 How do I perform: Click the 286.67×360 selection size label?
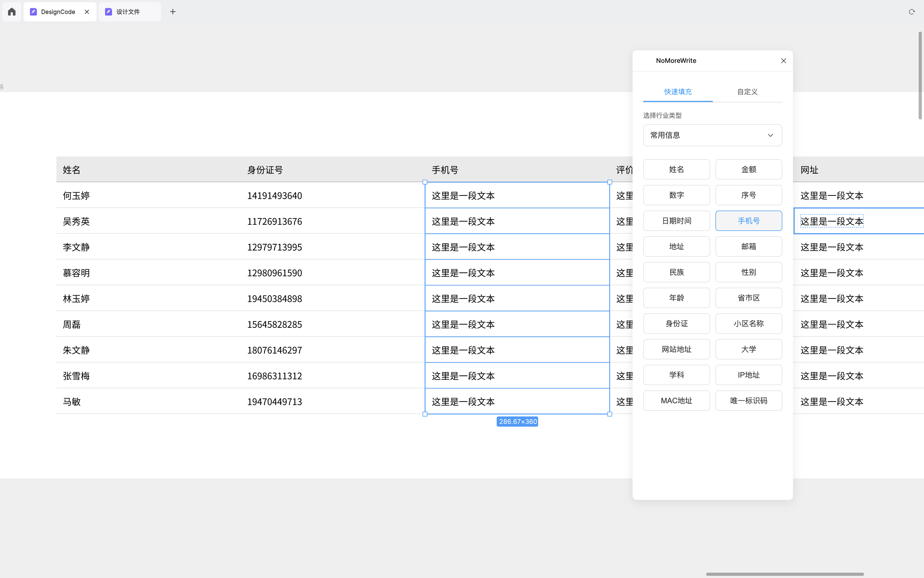click(x=517, y=422)
